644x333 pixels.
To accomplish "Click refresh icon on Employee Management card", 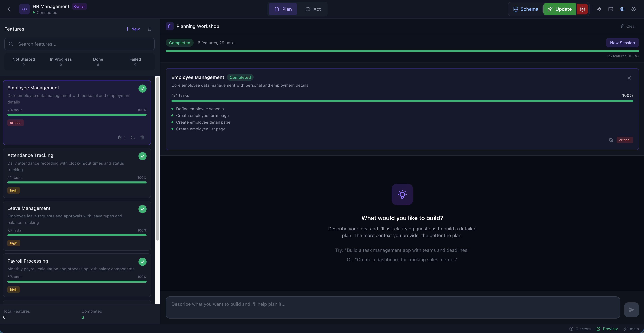I will click(133, 137).
